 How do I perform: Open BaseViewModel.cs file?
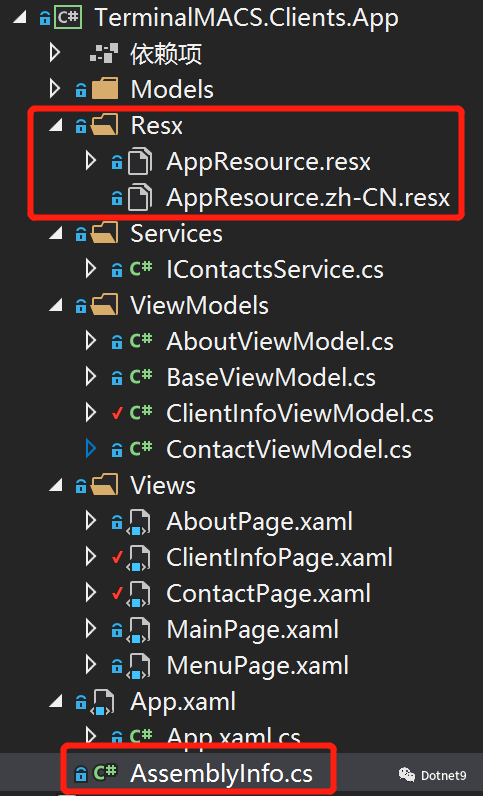click(x=271, y=378)
